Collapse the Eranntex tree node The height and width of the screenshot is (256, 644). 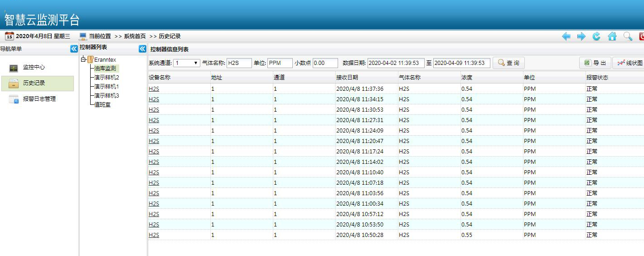tap(83, 59)
